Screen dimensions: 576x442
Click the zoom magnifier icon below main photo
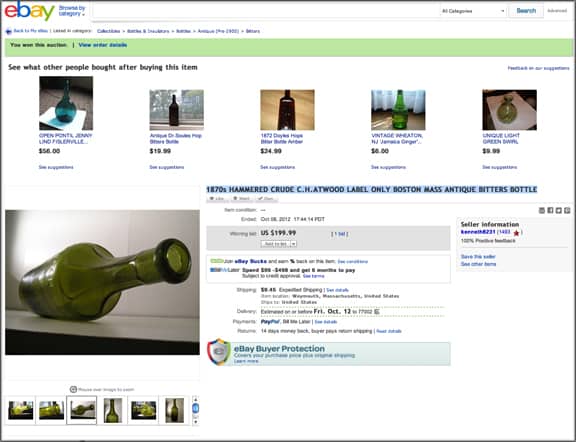(73, 389)
